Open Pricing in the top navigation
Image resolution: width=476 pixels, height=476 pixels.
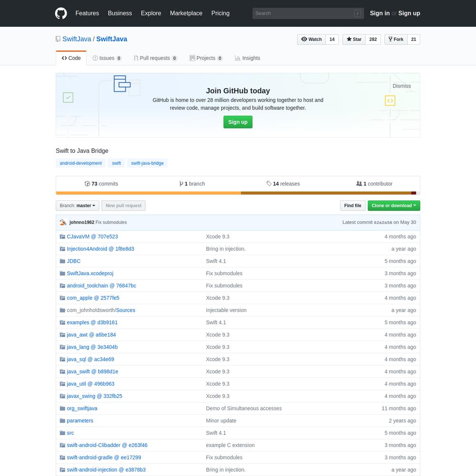coord(220,13)
